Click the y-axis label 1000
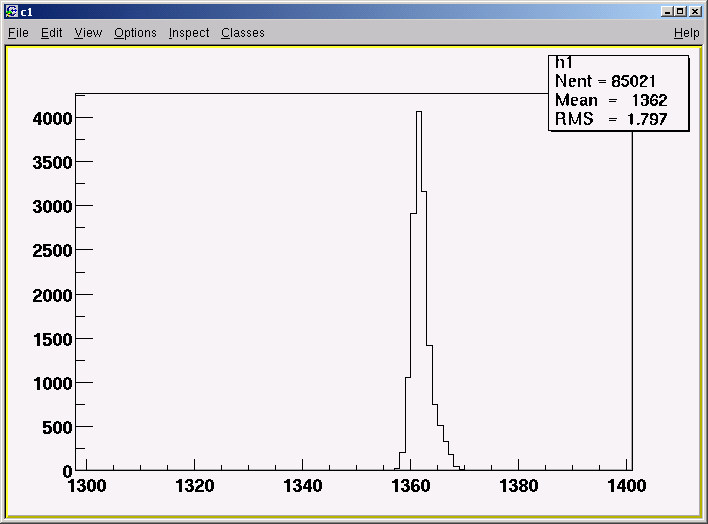 52,384
